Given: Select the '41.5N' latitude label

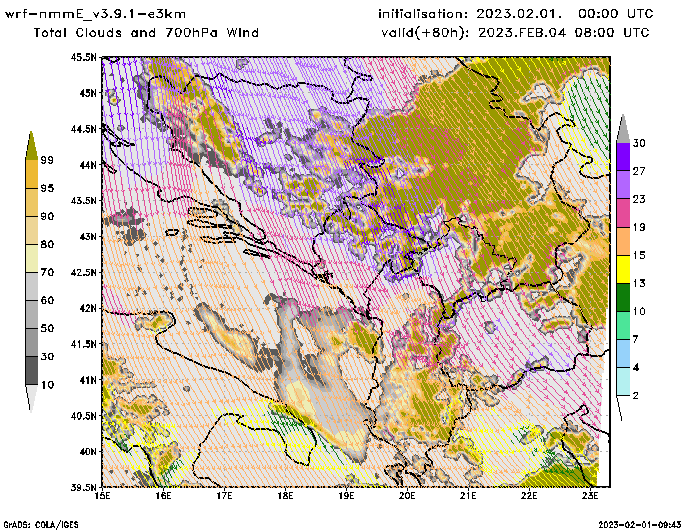Looking at the screenshot, I should [83, 344].
